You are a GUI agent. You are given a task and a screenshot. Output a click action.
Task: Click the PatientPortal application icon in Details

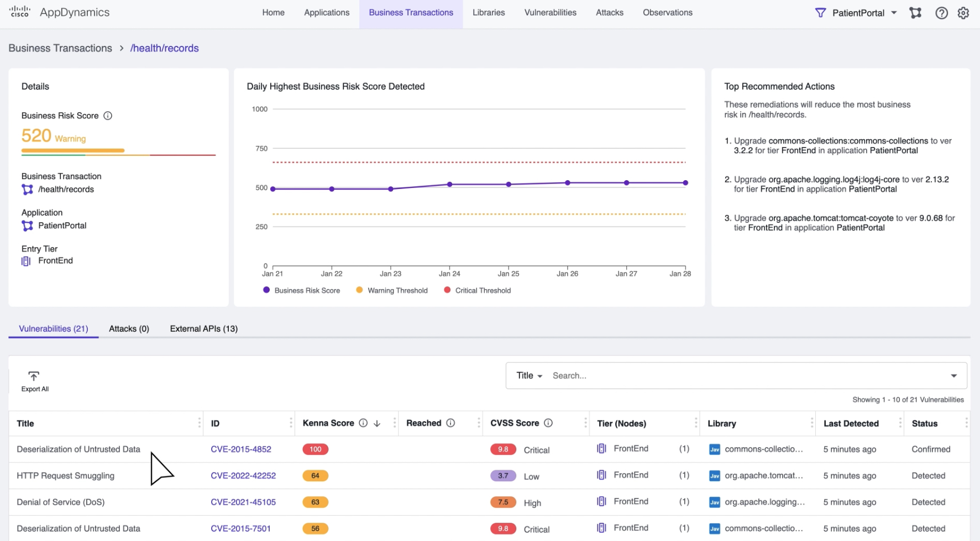pos(27,225)
